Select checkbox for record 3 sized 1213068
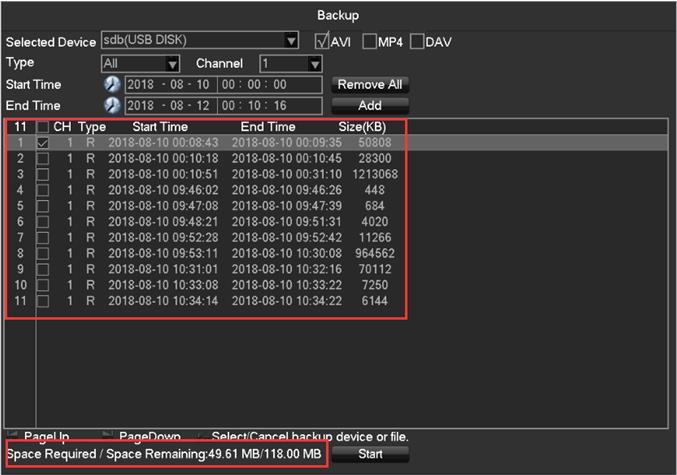The image size is (677, 475). pyautogui.click(x=42, y=174)
